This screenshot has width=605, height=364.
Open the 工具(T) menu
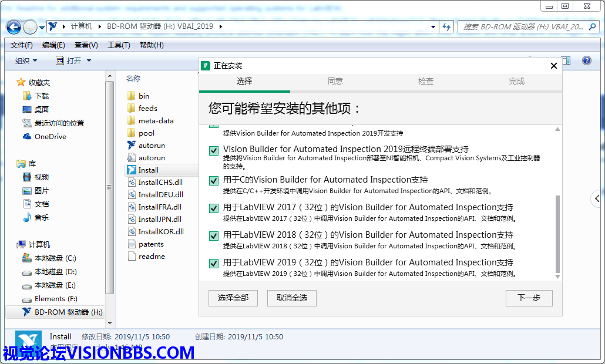(118, 45)
